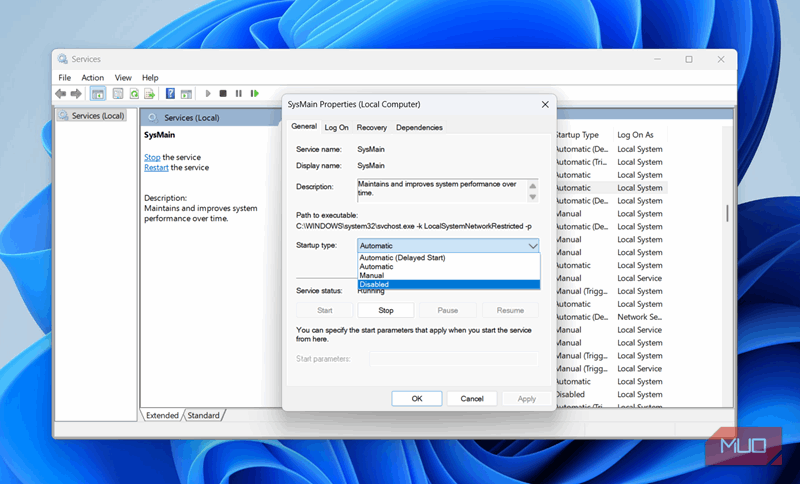Click the Export List toolbar icon
Image resolution: width=800 pixels, height=484 pixels.
150,93
